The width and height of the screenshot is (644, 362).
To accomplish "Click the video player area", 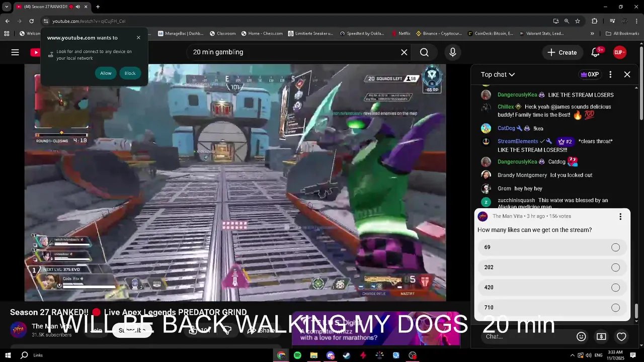I will tap(235, 183).
